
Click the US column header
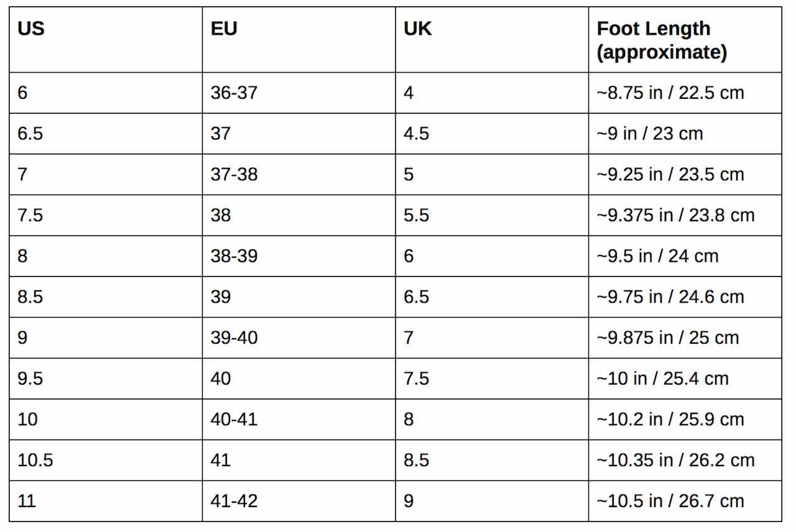[x=31, y=29]
